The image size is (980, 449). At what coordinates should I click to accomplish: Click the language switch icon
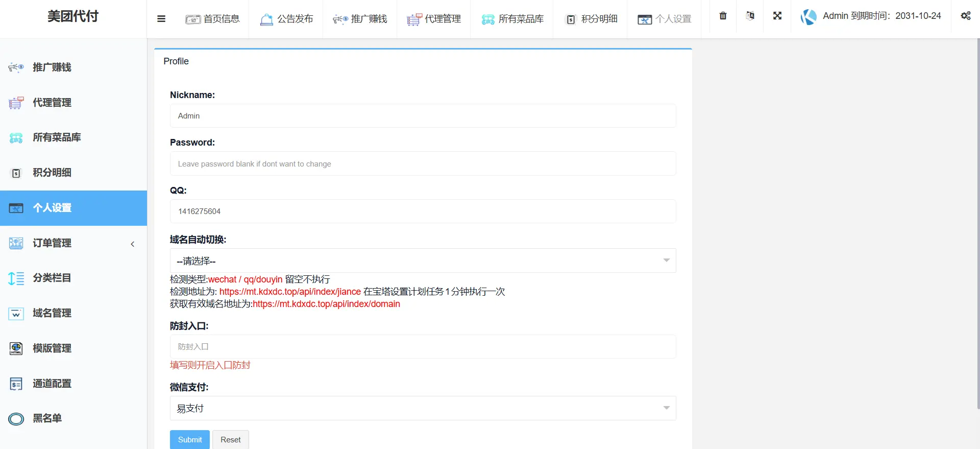750,16
